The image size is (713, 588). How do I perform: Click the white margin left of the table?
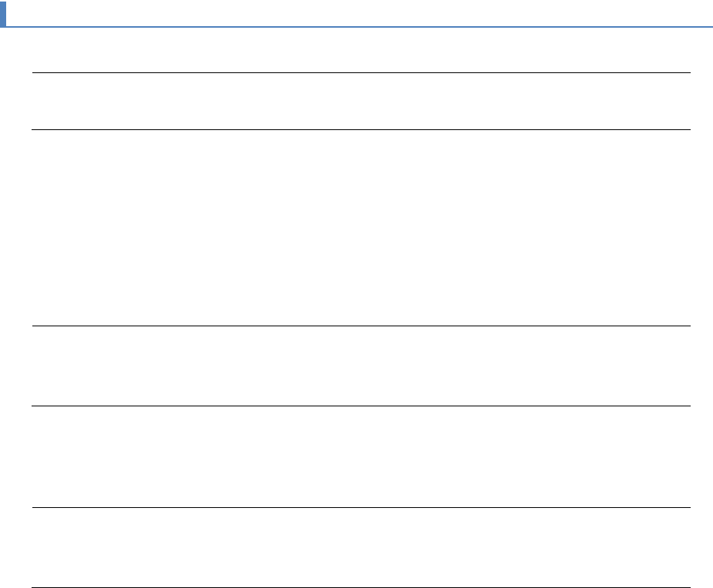click(15, 308)
